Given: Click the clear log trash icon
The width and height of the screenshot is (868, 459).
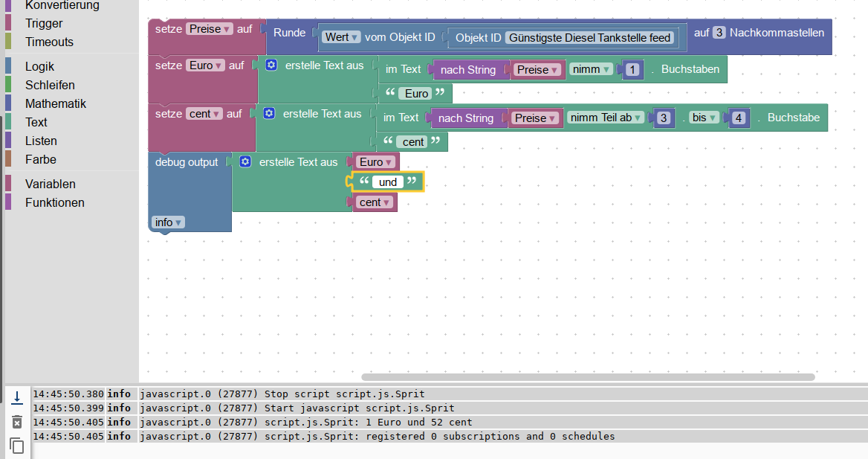Looking at the screenshot, I should click(x=17, y=423).
